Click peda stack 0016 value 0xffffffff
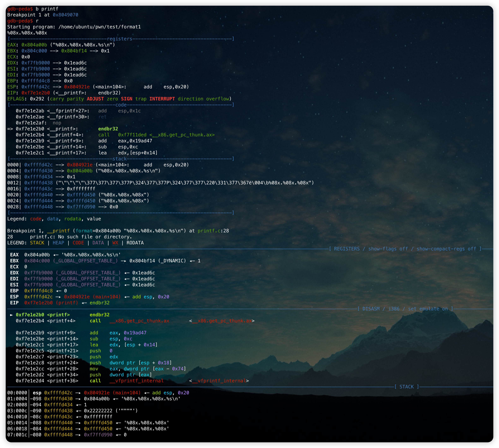499x448 pixels. pos(81,189)
